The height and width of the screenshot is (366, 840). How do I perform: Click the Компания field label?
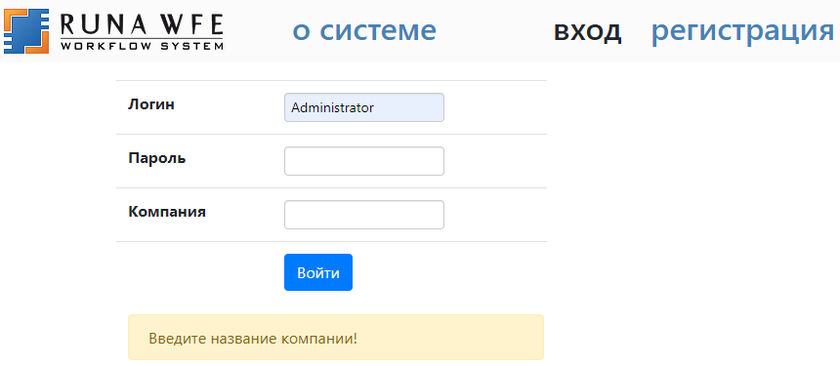click(x=167, y=212)
